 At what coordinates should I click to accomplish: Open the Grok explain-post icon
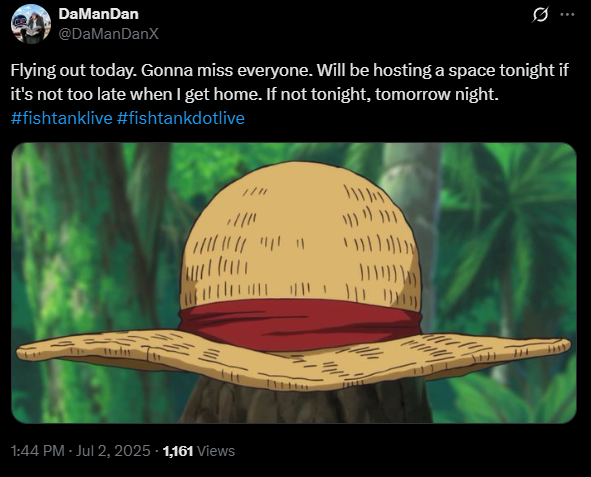pyautogui.click(x=540, y=15)
